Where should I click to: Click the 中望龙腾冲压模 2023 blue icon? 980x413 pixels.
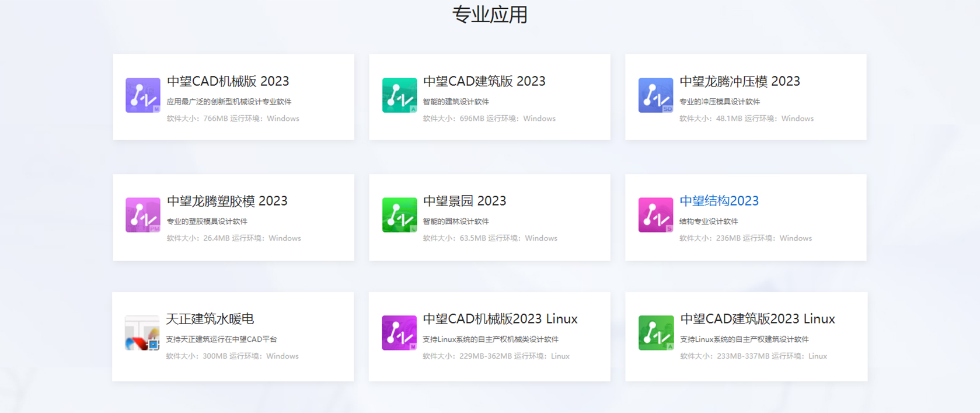(x=655, y=95)
